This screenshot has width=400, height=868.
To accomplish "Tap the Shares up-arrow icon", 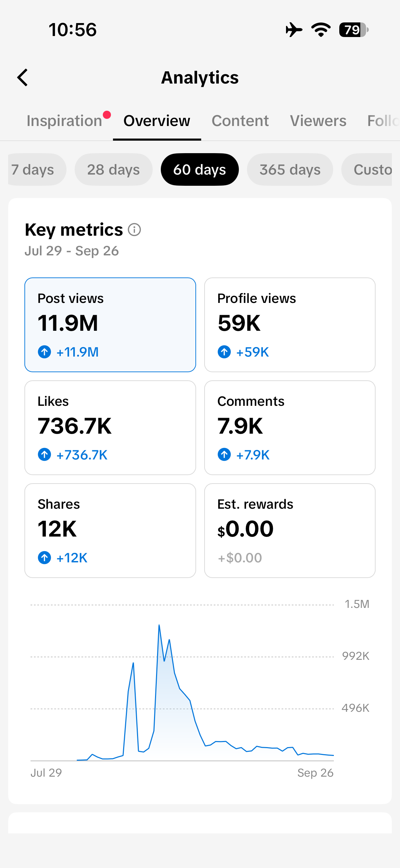I will [44, 558].
